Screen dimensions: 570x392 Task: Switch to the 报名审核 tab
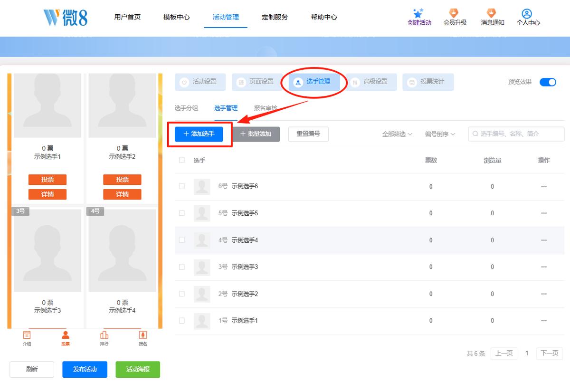click(x=266, y=108)
